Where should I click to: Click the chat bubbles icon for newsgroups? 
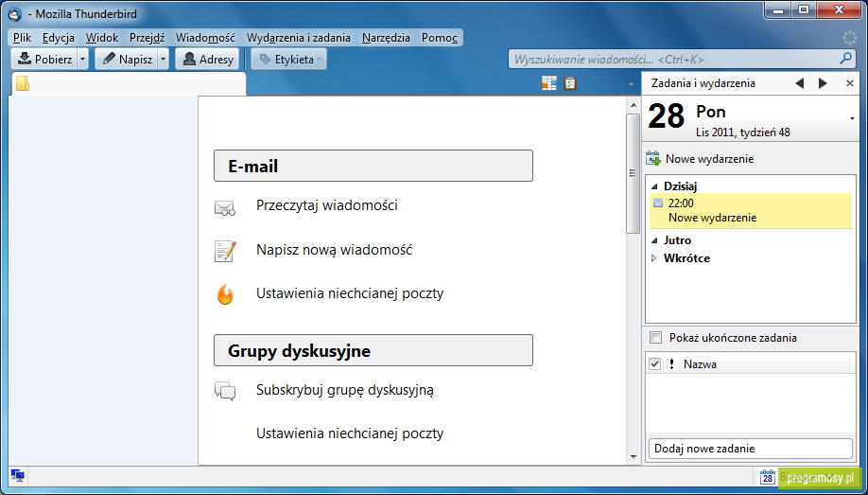[225, 391]
